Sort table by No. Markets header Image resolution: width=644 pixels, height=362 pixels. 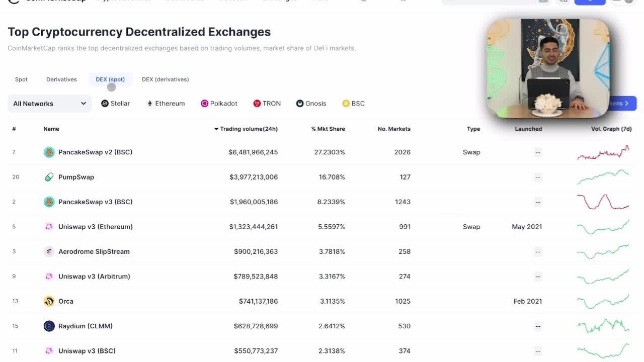(x=394, y=129)
